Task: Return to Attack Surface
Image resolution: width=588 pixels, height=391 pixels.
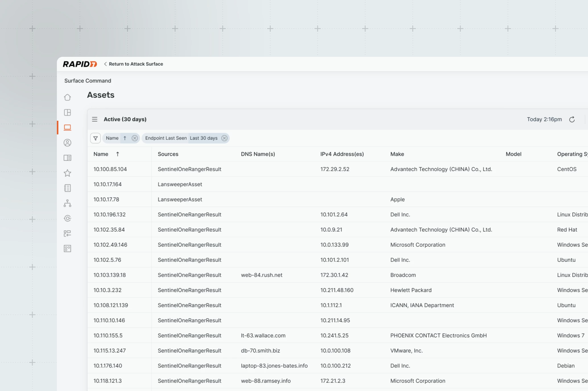Action: 133,64
